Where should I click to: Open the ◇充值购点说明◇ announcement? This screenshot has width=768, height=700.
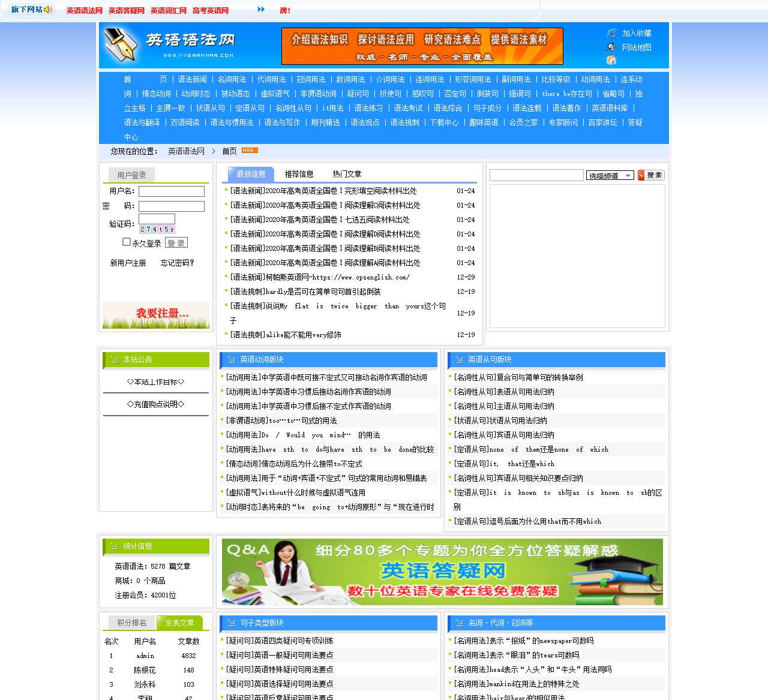click(x=156, y=404)
